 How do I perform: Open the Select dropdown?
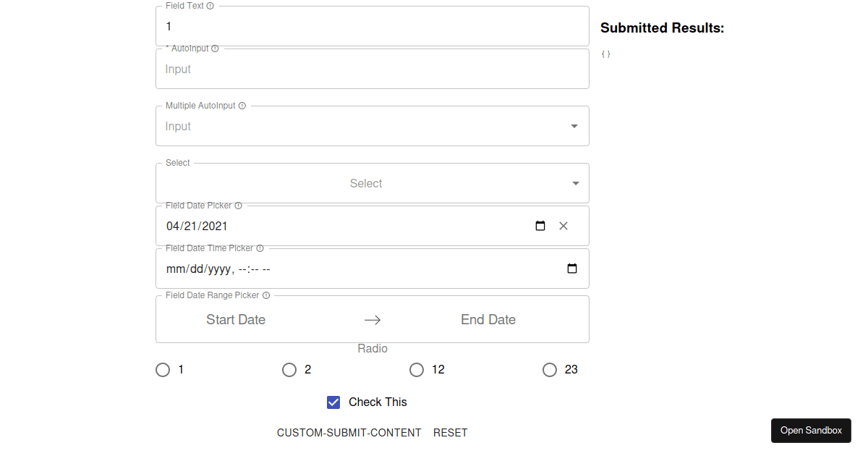pos(366,183)
